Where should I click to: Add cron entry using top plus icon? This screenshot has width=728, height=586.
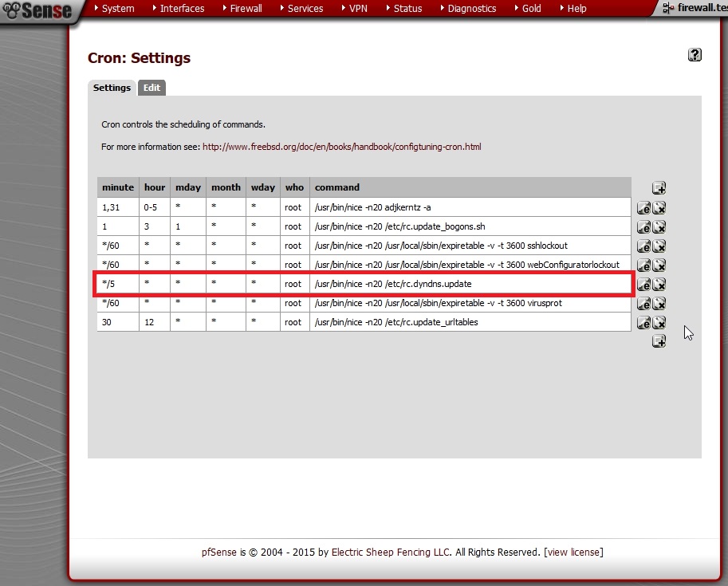coord(659,188)
